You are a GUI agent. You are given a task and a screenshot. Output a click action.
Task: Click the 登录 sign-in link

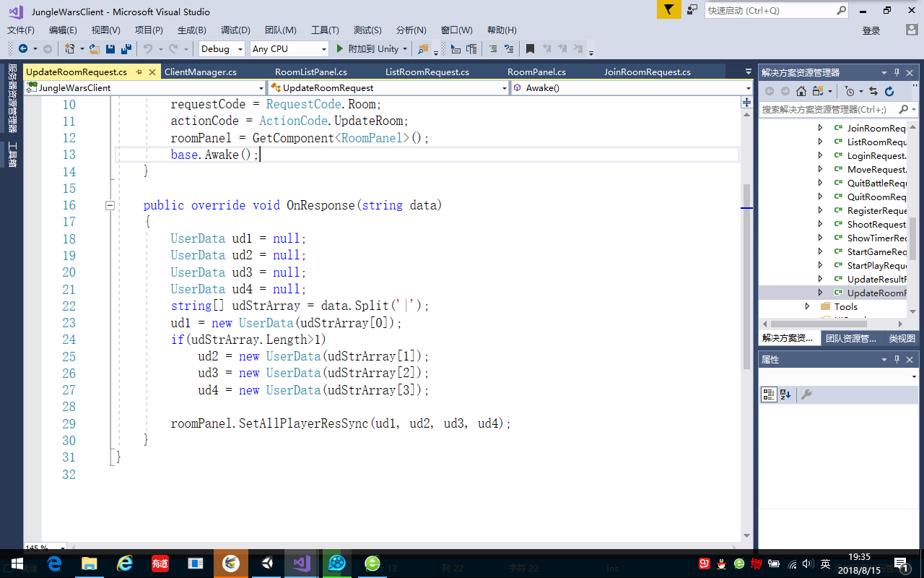[871, 30]
